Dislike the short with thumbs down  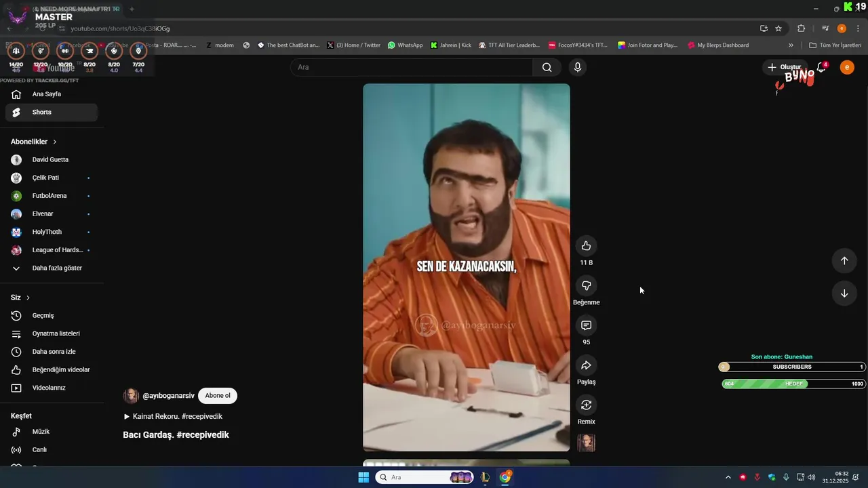coord(587,285)
